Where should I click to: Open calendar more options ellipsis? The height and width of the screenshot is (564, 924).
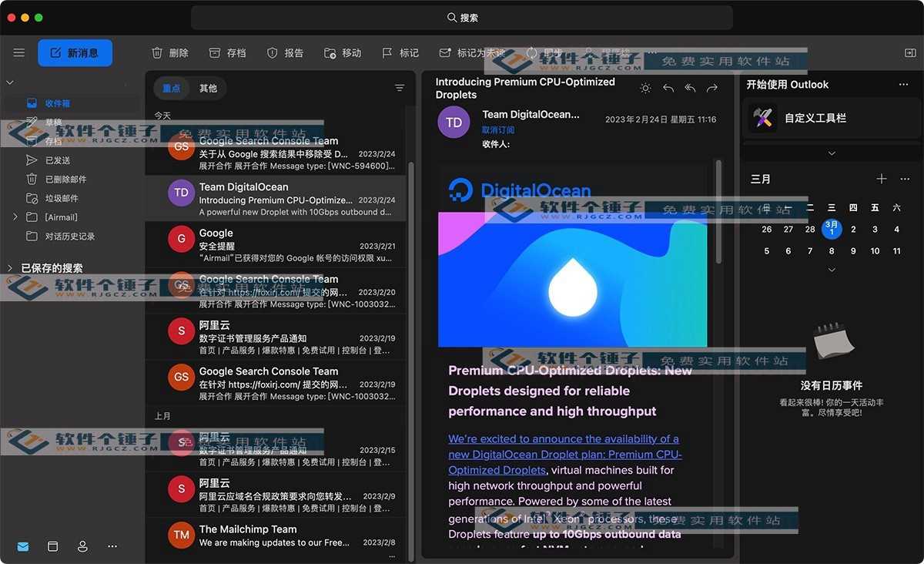[905, 179]
